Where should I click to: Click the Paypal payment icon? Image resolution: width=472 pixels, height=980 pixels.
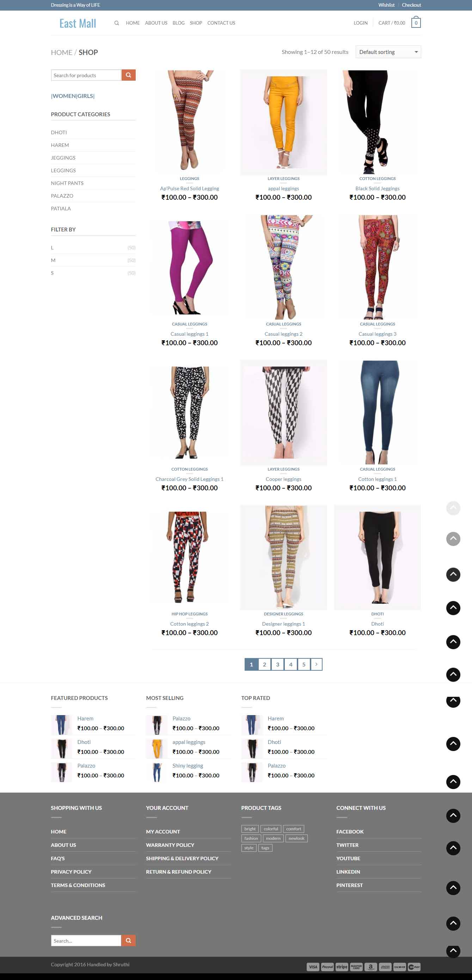[x=327, y=967]
